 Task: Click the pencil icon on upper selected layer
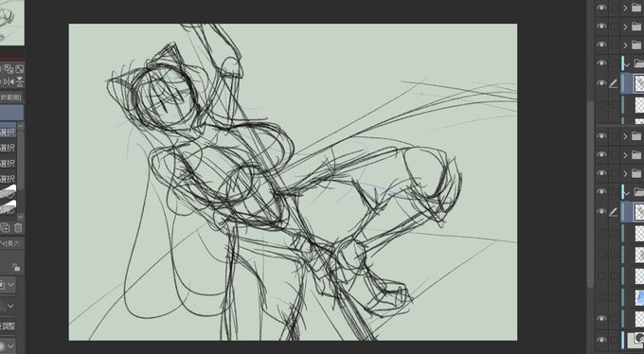pyautogui.click(x=613, y=83)
